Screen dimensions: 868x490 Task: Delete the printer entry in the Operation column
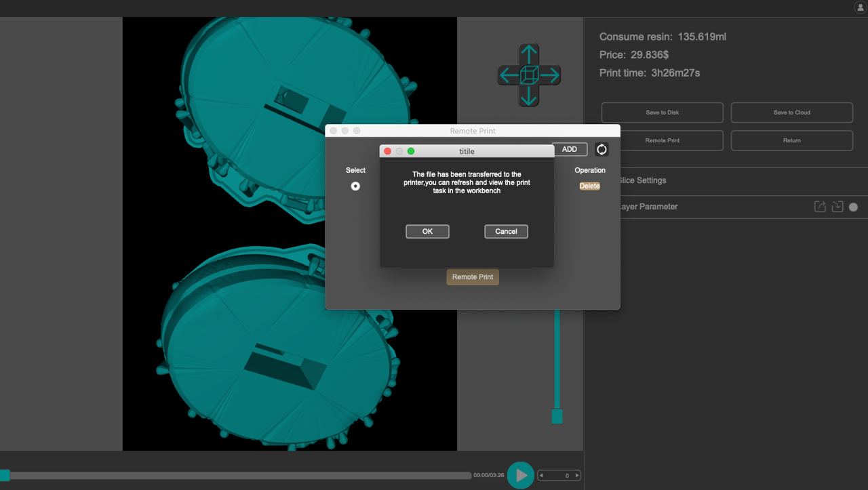click(589, 186)
